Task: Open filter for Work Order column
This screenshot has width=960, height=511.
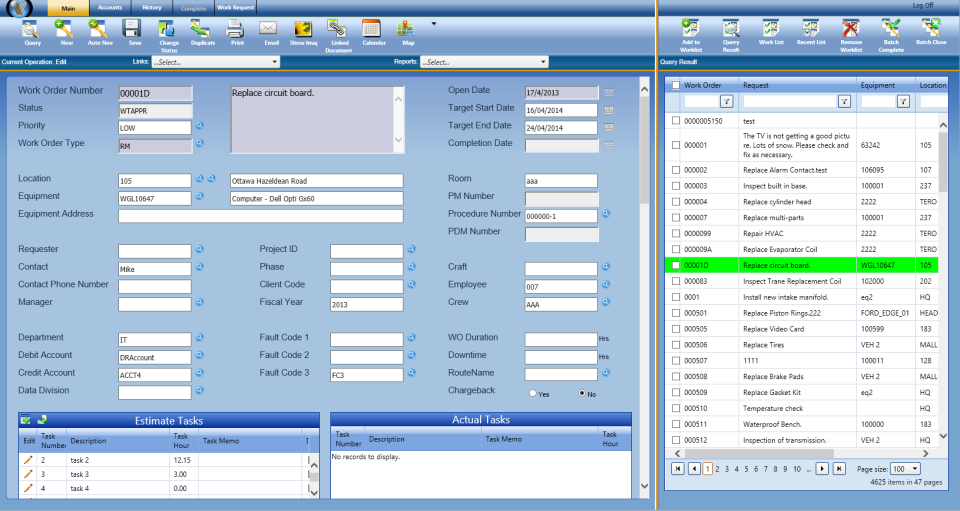Action: [x=726, y=102]
